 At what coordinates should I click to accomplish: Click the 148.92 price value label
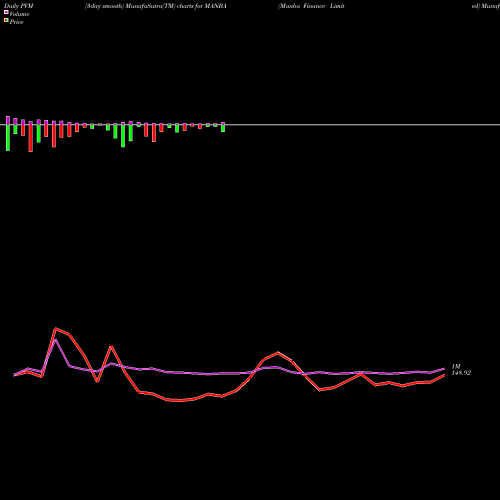[461, 373]
